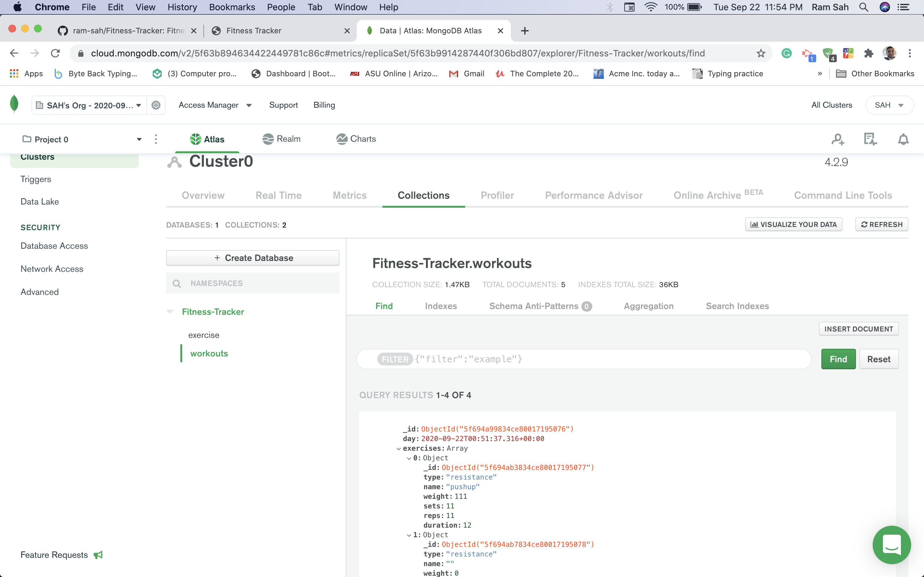Click the Insert Document button
This screenshot has width=924, height=577.
coord(859,329)
